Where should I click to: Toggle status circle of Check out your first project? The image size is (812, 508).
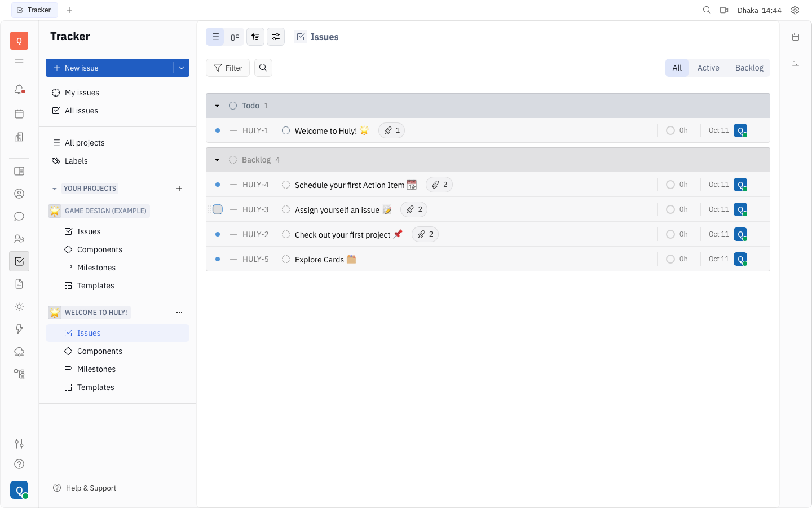286,234
